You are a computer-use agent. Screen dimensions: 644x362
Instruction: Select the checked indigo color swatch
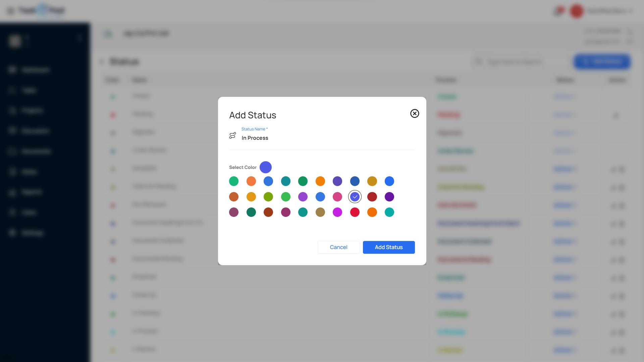click(355, 197)
